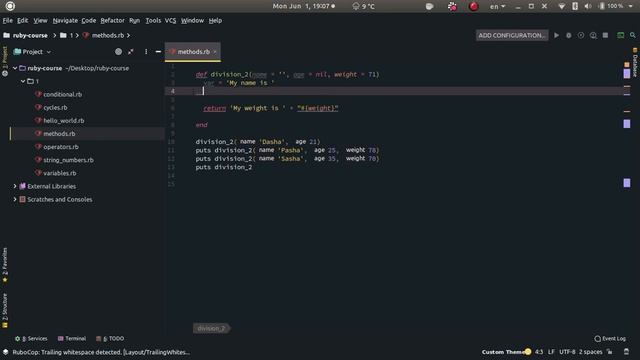
Task: Toggle the Project tool window side tab
Action: point(5,61)
